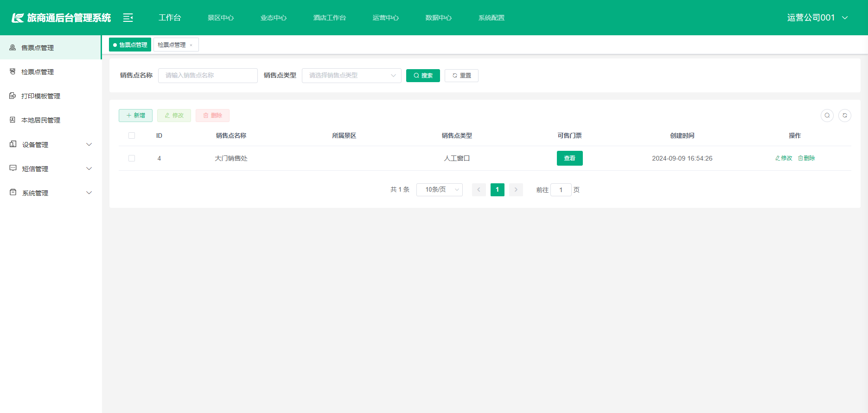Click the 前往 page number input
868x413 pixels.
pyautogui.click(x=561, y=190)
